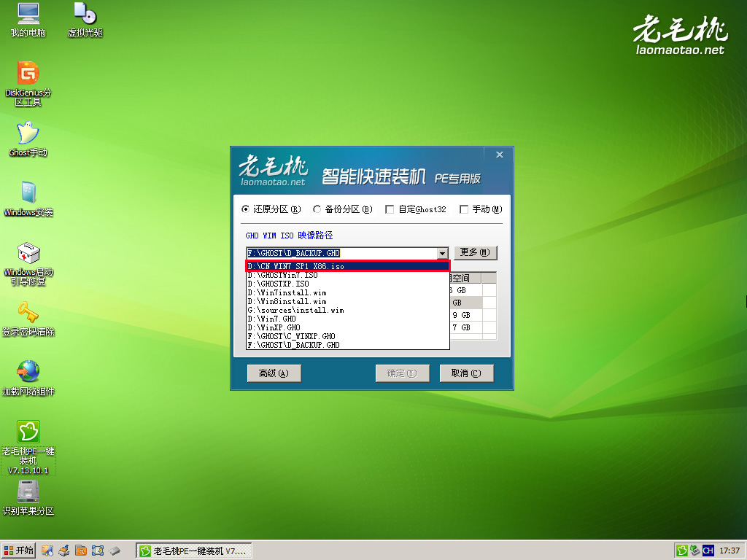The image size is (747, 560).
Task: Click green ghost tray icon
Action: 682,551
